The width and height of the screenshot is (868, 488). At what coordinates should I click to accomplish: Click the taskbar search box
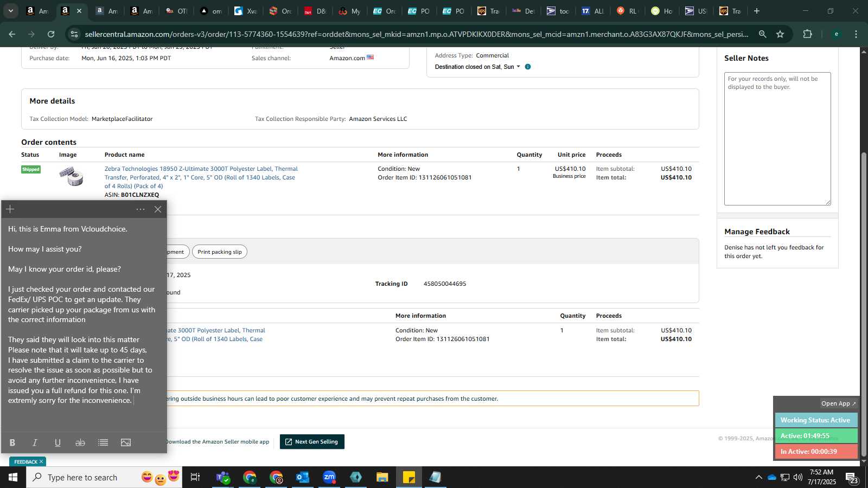click(103, 477)
